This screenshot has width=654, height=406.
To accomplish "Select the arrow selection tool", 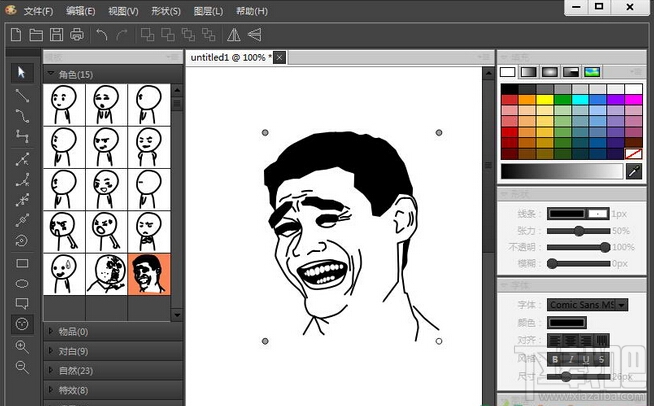I will (x=21, y=73).
